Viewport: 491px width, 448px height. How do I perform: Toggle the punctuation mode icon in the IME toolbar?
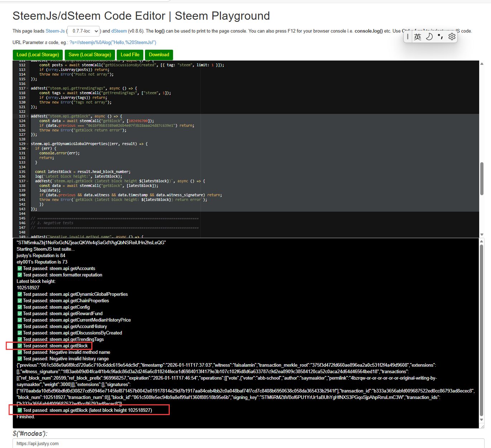click(x=441, y=37)
